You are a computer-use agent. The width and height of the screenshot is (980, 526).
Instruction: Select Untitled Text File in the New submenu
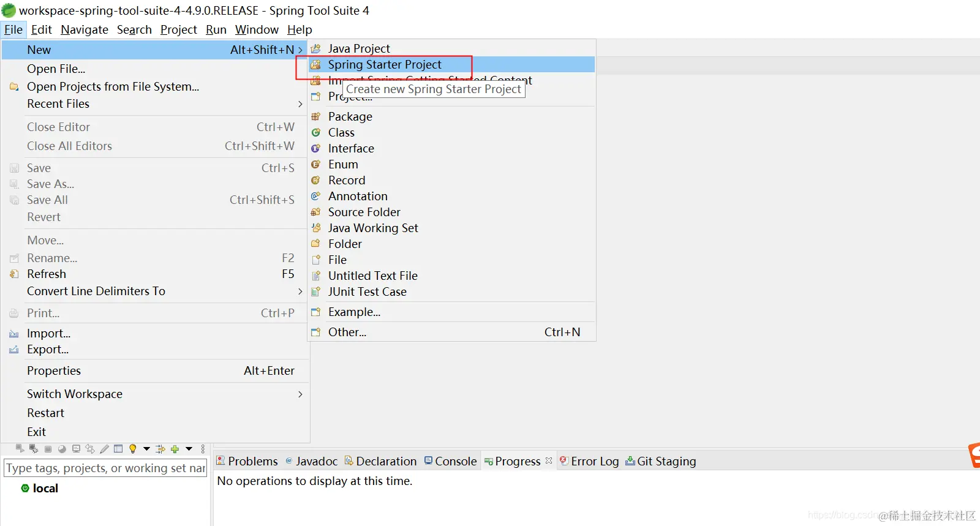click(x=451, y=276)
